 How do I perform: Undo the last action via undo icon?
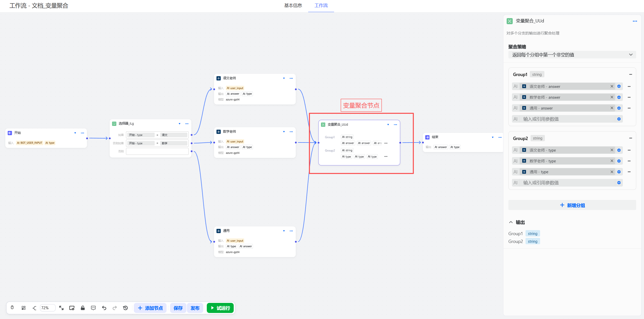104,308
